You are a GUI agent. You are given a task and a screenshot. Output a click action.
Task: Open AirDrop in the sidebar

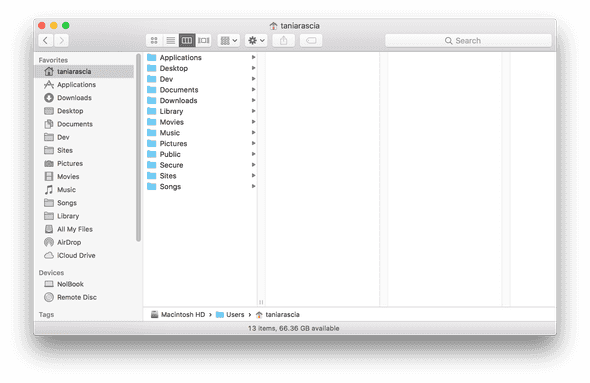click(x=84, y=242)
